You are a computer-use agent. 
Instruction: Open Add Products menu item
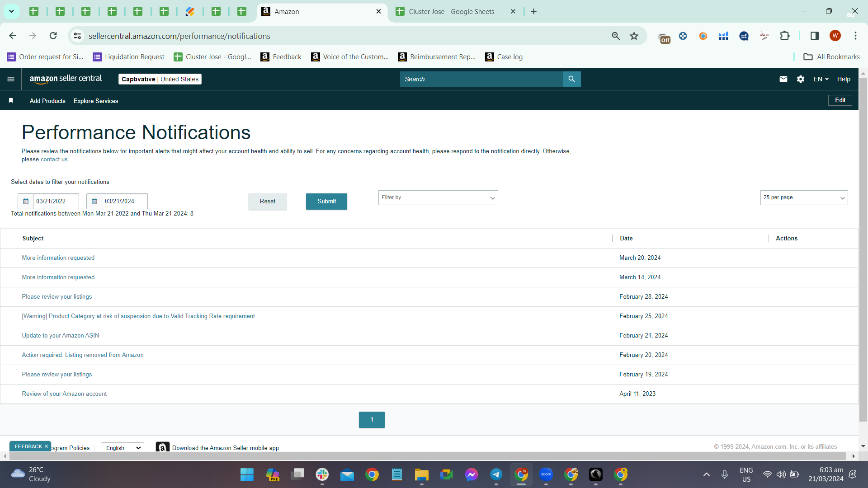47,101
